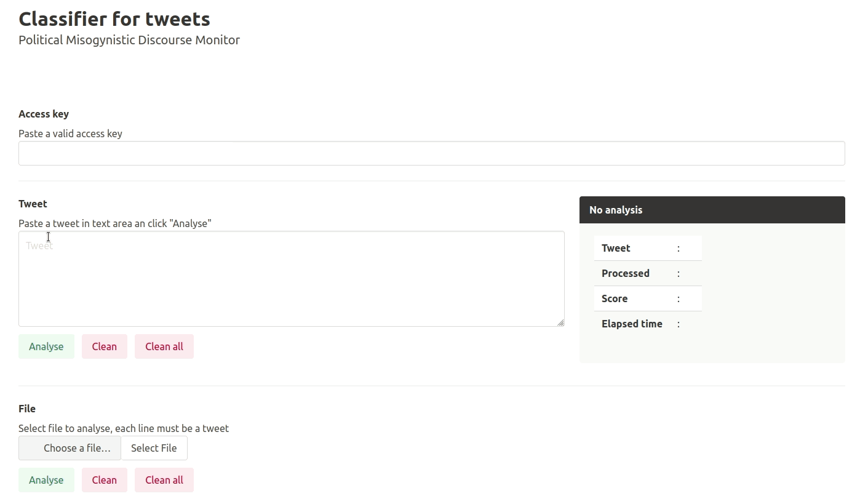This screenshot has width=868, height=504.
Task: Analyse the pasted tweet
Action: (46, 346)
